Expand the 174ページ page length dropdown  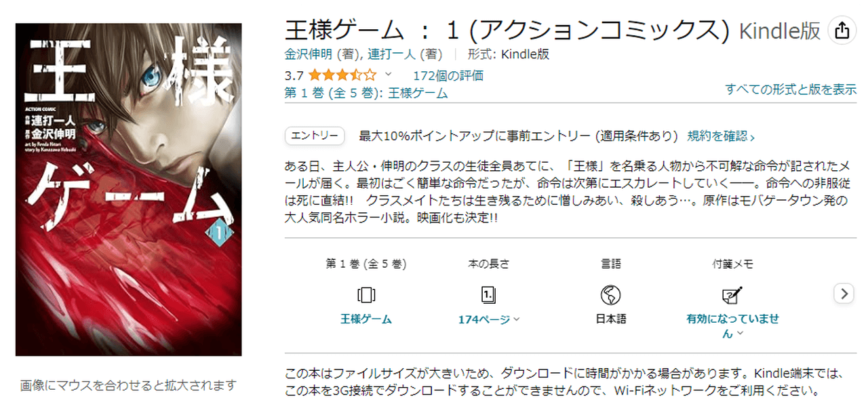(x=488, y=319)
